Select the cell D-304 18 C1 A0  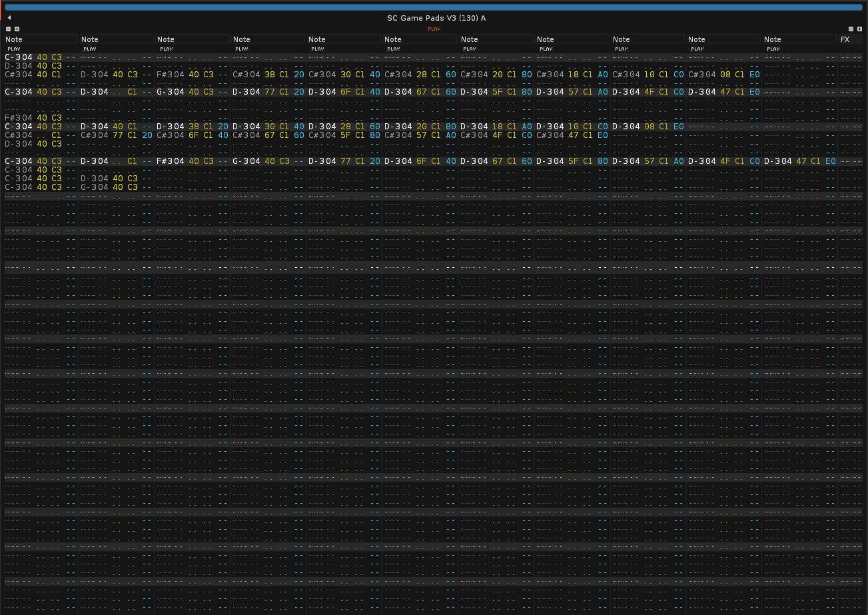496,127
